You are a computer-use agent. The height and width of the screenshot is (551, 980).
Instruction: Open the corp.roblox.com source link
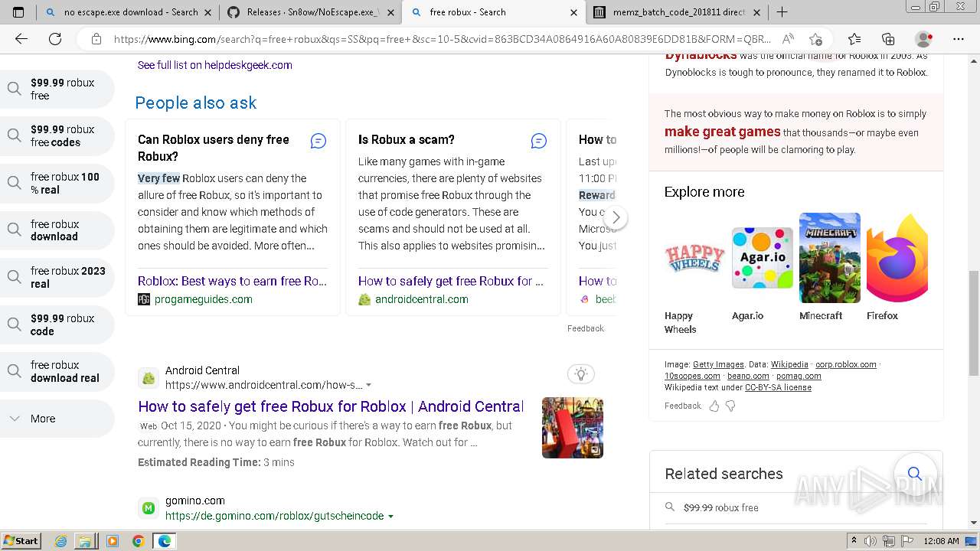point(846,364)
